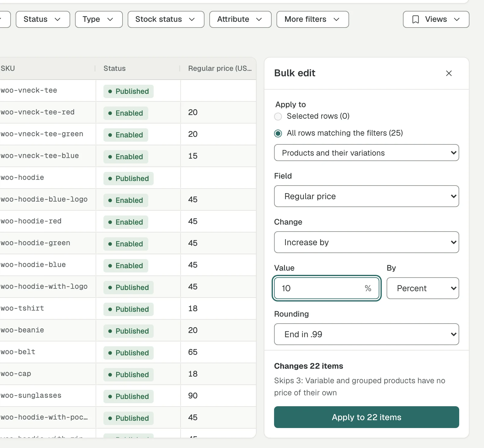Click the price 65 for woo-belt
The height and width of the screenshot is (448, 484).
[193, 352]
